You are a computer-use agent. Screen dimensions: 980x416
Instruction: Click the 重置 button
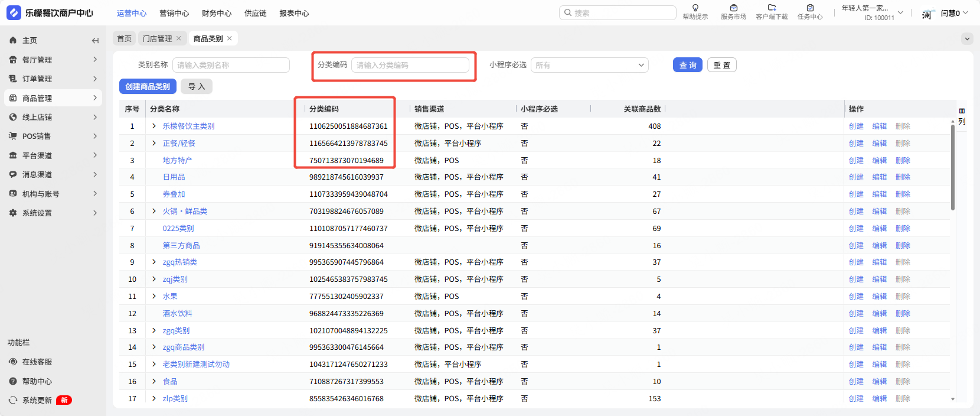[x=721, y=65]
